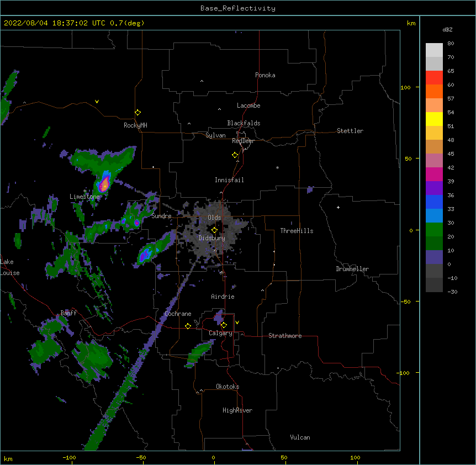Select the Strathmore label
The image size is (476, 465).
(285, 336)
